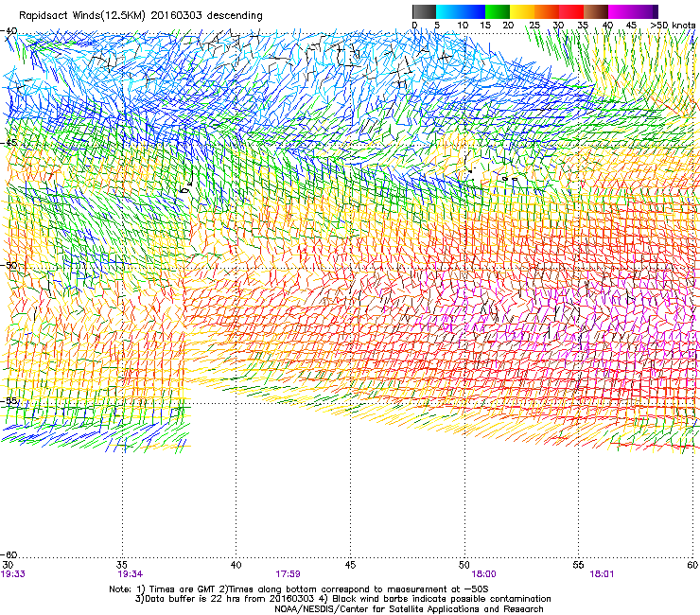Click the note line beginning 'Note: 1) Times are GMT'
Screen dimensions: 700x615
(299, 589)
